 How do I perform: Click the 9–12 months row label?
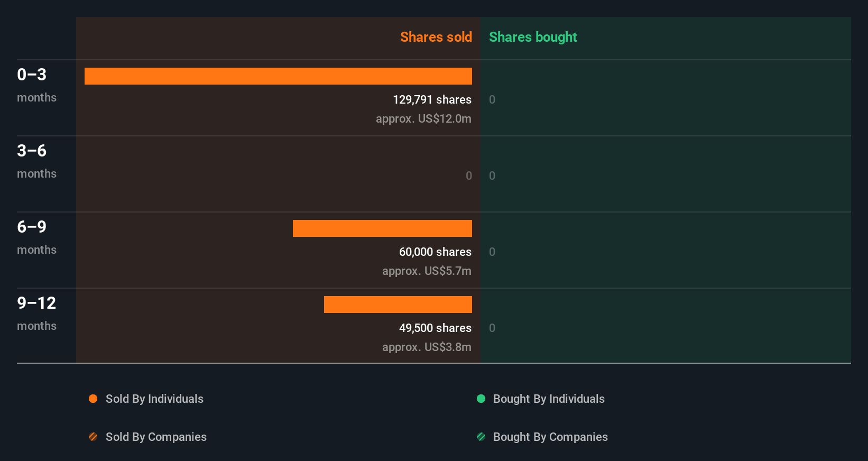(36, 313)
